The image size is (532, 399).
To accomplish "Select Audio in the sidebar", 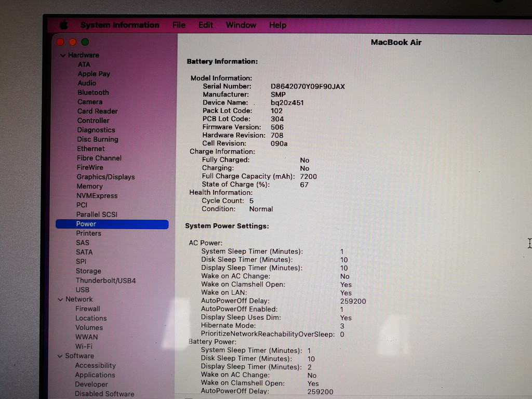I will click(87, 83).
